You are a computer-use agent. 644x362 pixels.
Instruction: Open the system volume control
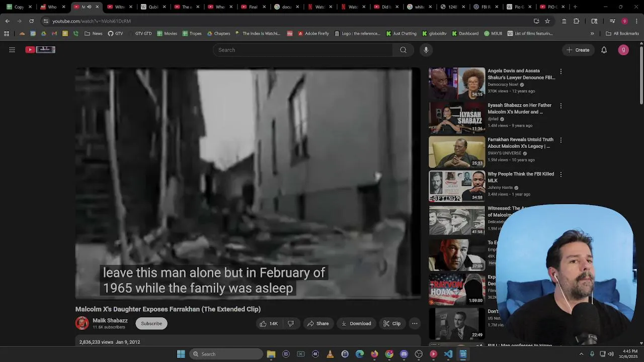click(x=611, y=354)
